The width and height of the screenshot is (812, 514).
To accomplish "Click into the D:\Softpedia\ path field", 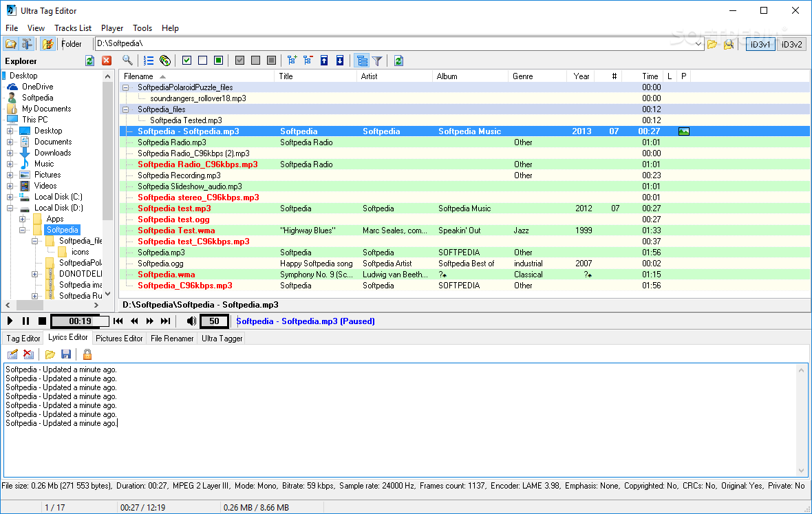I will click(x=394, y=44).
